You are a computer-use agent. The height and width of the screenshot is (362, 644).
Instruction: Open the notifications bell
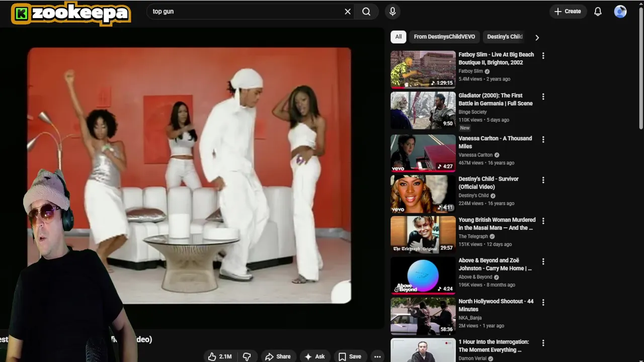pos(598,12)
